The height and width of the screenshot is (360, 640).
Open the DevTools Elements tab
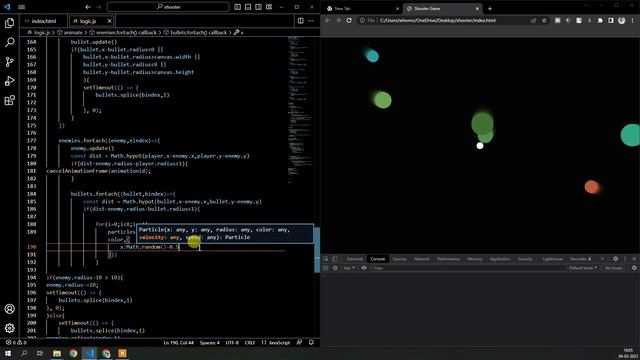click(355, 259)
